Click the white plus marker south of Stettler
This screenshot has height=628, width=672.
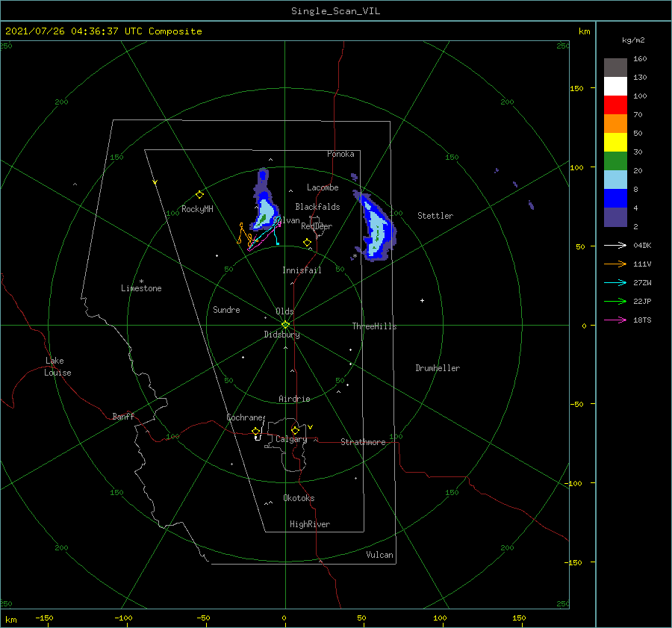422,300
